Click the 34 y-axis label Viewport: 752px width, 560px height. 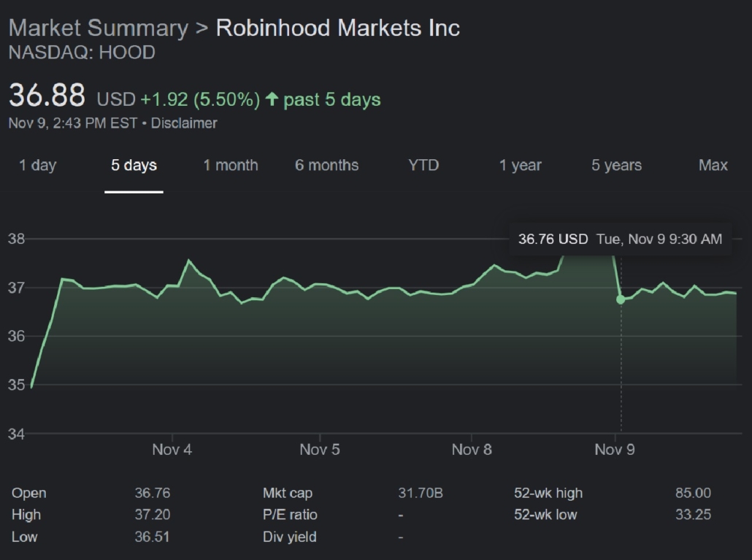16,434
